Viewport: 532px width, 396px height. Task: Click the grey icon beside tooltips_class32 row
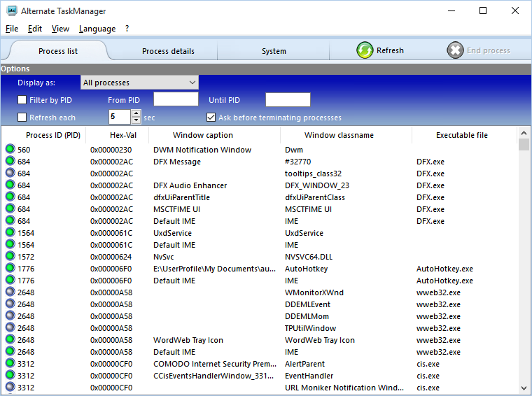click(10, 173)
